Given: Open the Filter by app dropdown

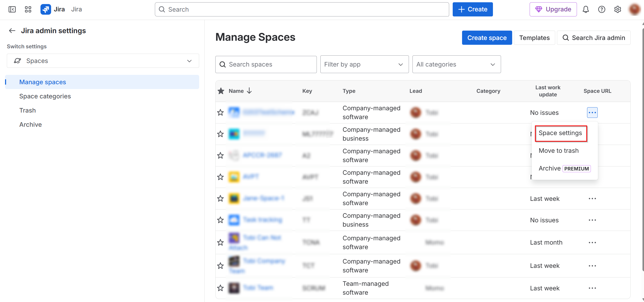Looking at the screenshot, I should coord(364,64).
